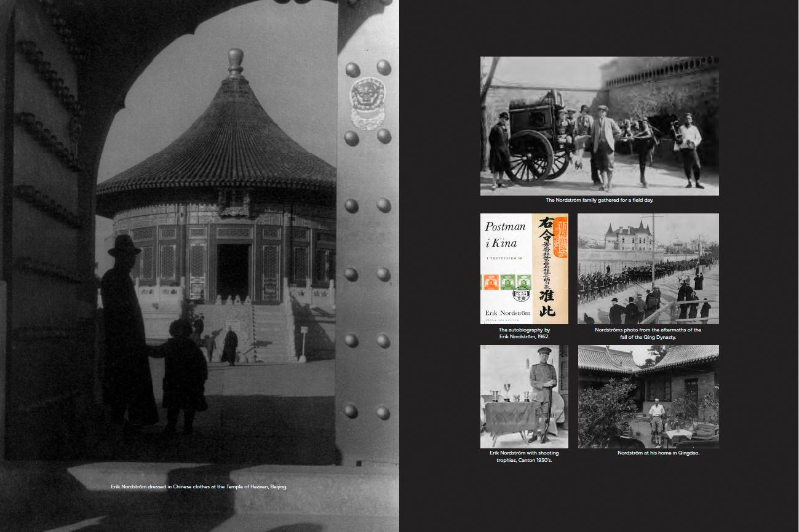Click the family field day caption text
Screen dimensions: 799x532
point(599,200)
